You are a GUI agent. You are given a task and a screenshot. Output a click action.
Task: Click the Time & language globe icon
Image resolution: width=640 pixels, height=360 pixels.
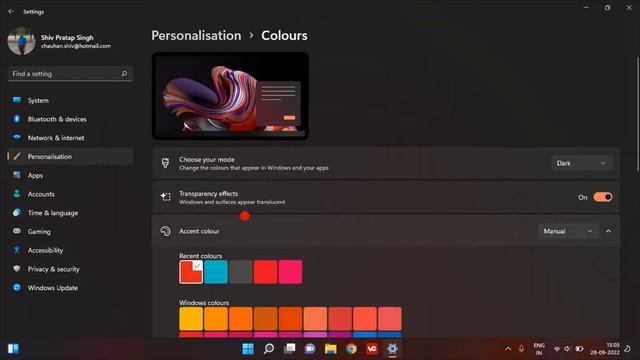[17, 213]
